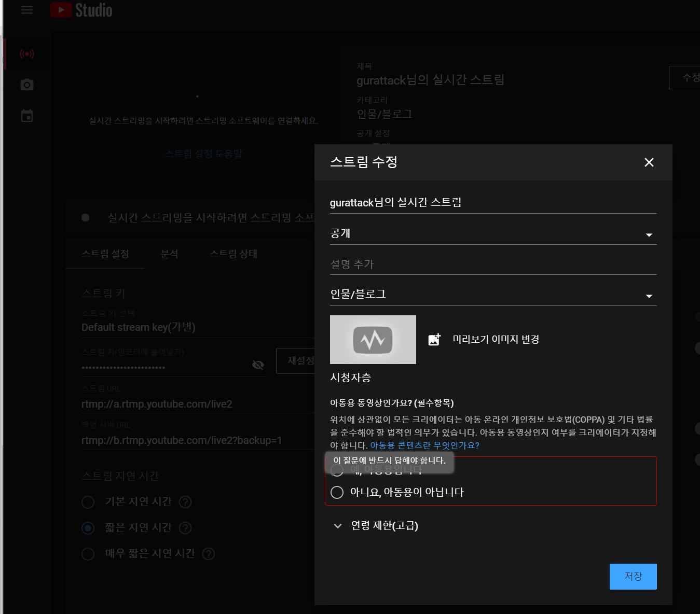700x614 pixels.
Task: Click the 재설정 reset button
Action: 296,361
